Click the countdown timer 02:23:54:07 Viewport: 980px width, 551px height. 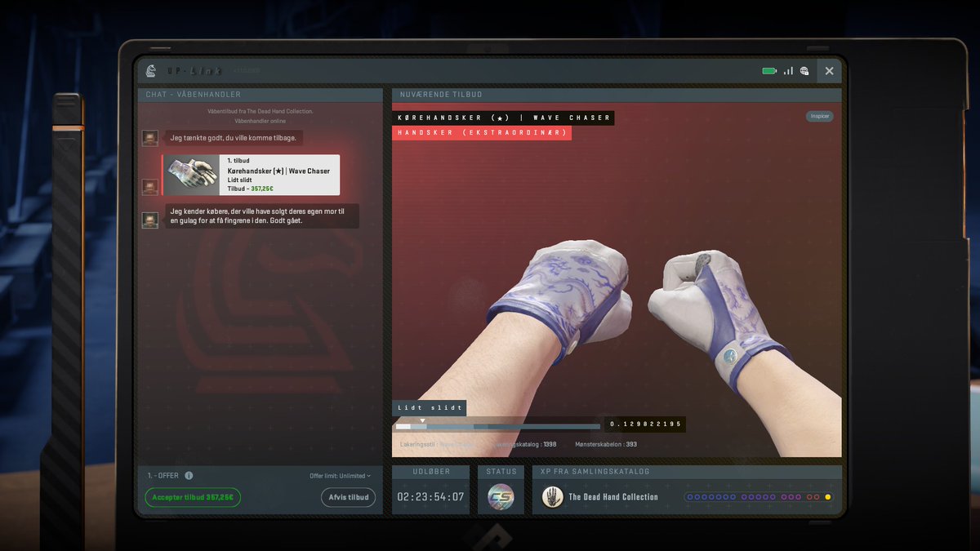click(x=430, y=496)
